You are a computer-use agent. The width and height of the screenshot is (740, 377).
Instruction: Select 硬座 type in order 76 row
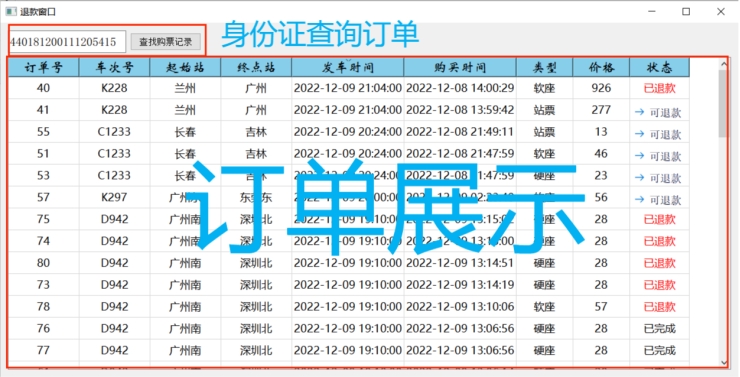pyautogui.click(x=545, y=328)
